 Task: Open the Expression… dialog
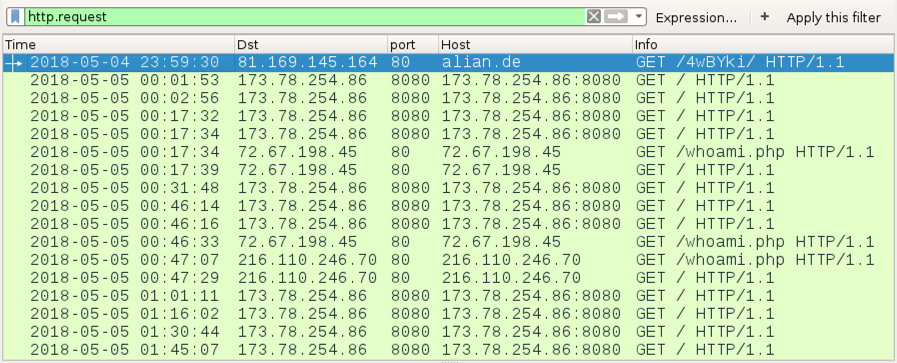pos(696,18)
